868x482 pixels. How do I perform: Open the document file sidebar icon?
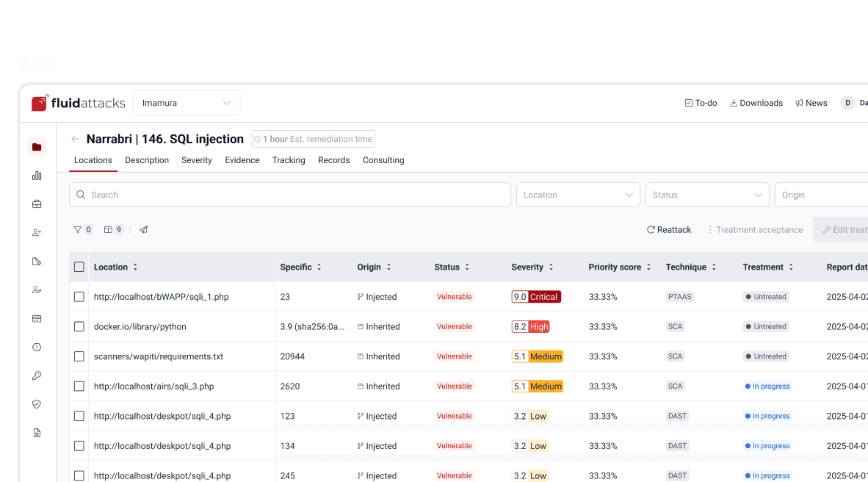point(37,433)
